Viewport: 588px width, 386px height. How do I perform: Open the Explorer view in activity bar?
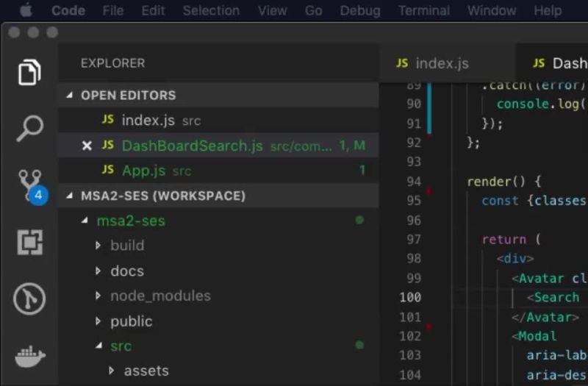tap(29, 72)
